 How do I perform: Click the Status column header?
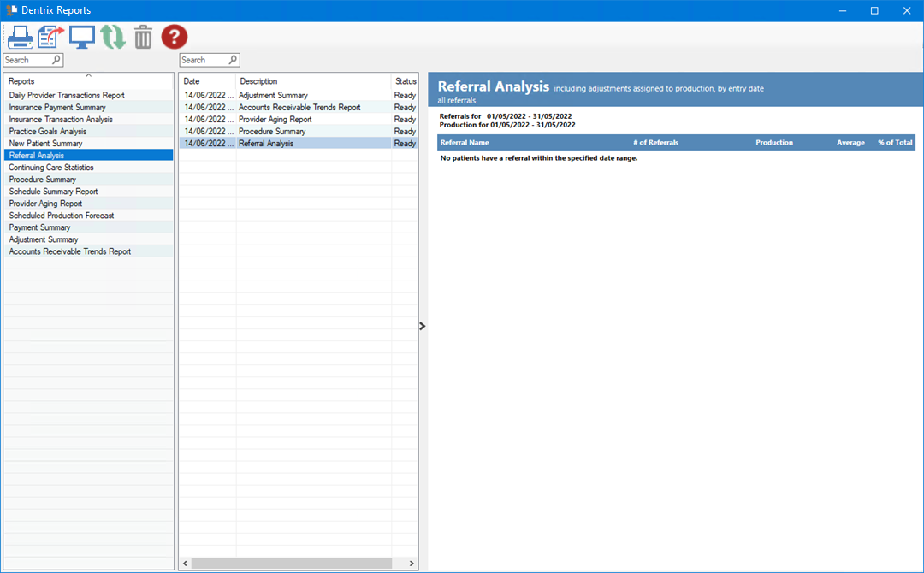point(405,81)
